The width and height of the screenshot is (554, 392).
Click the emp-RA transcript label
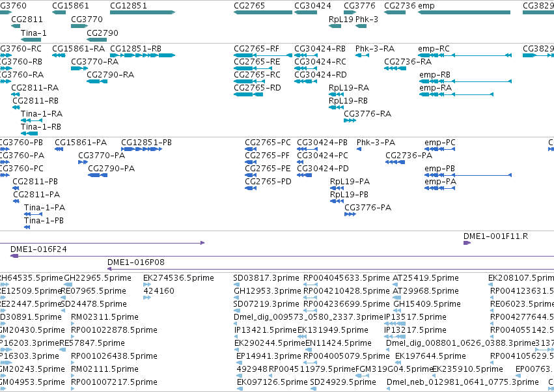436,88
